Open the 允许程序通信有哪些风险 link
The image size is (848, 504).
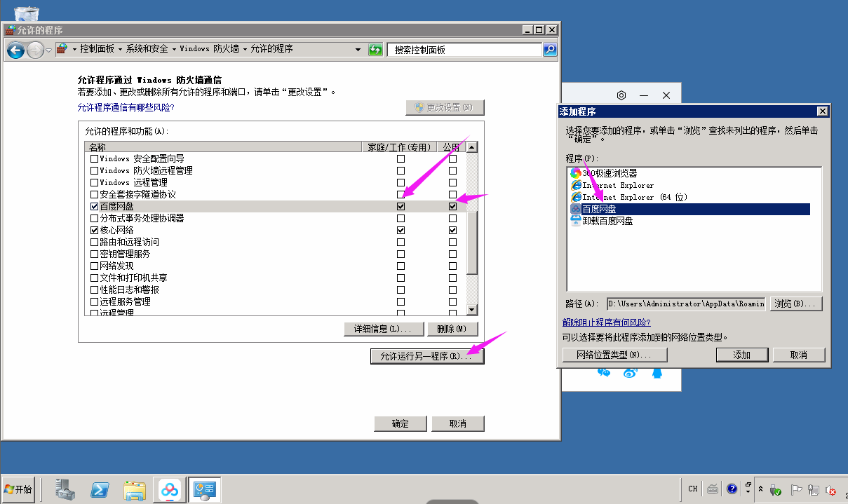pyautogui.click(x=126, y=108)
